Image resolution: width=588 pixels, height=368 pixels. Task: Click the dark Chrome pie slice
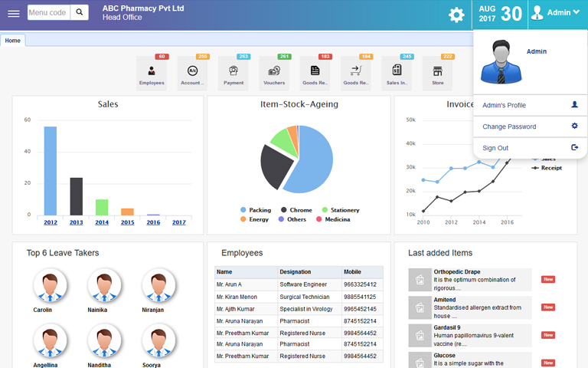click(276, 166)
